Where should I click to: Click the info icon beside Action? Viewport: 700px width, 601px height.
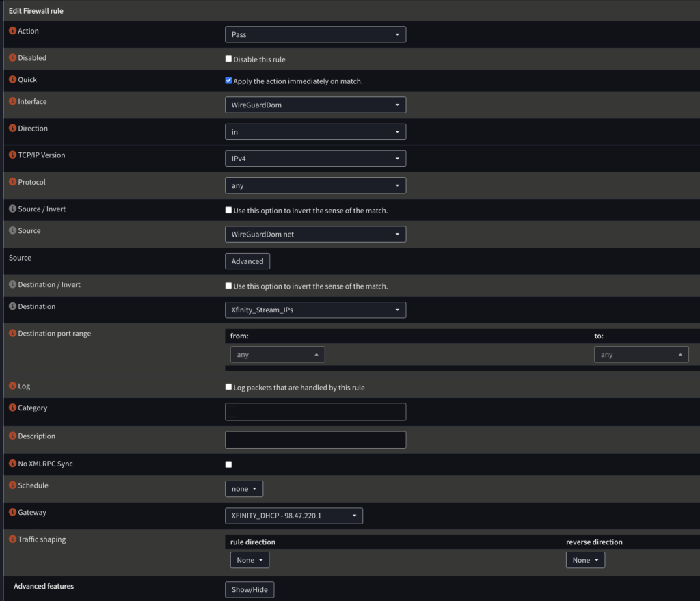point(12,31)
